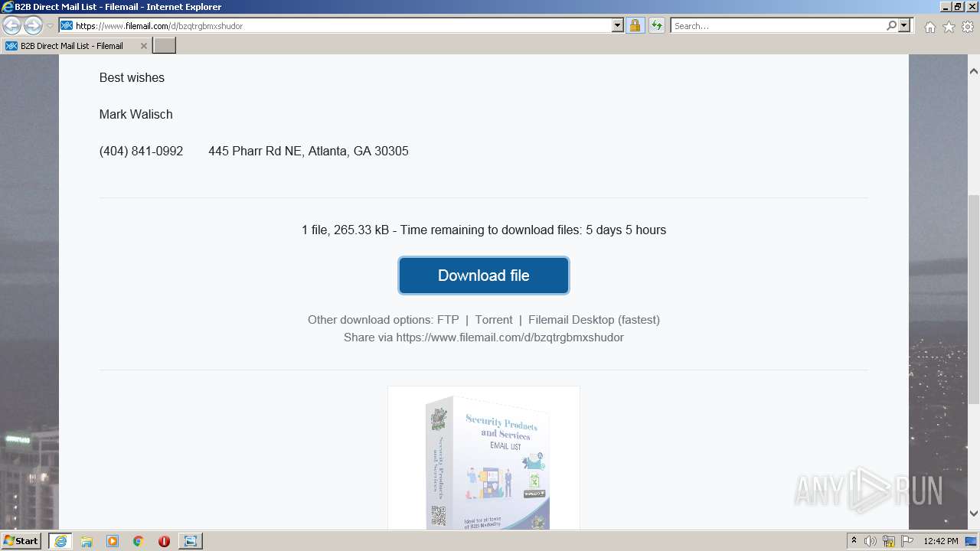Viewport: 980px width, 551px height.
Task: Restore down the Internet Explorer window
Action: point(957,7)
